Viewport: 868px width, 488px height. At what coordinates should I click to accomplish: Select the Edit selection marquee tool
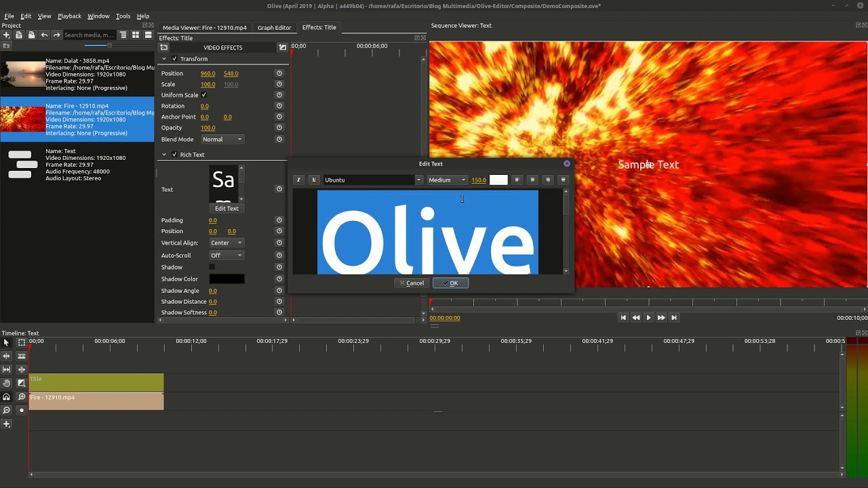(x=21, y=343)
